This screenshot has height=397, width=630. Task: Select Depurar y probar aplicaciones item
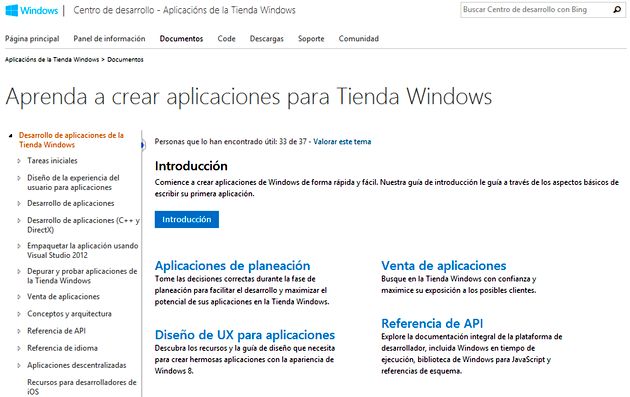pos(82,276)
